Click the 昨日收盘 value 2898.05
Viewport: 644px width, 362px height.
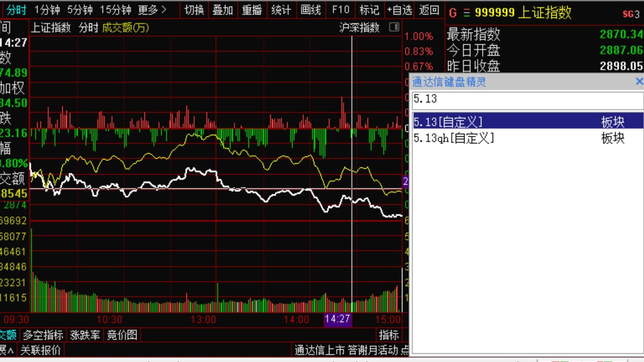click(x=621, y=66)
